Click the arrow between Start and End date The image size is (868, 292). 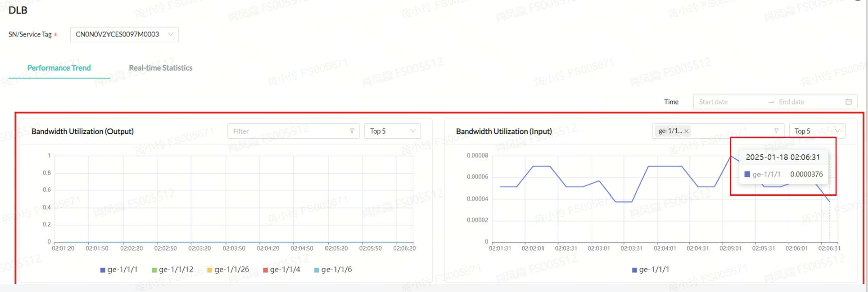[771, 102]
